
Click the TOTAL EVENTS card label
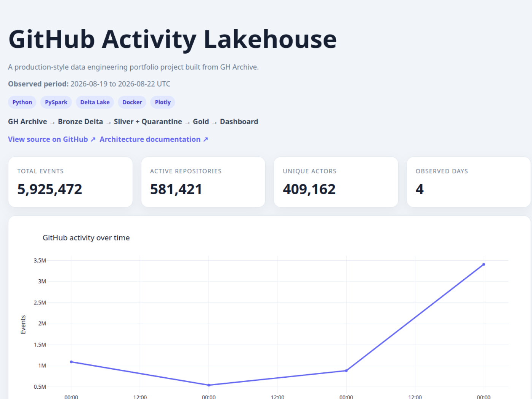40,171
